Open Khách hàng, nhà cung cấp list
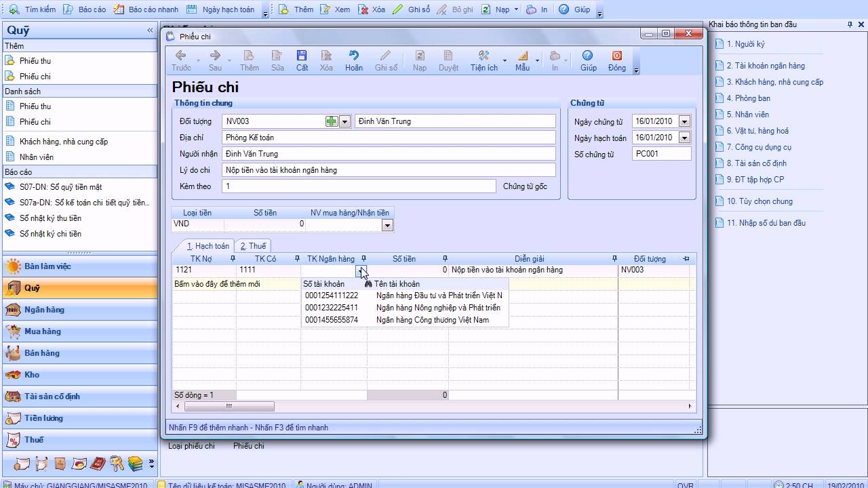Image resolution: width=868 pixels, height=488 pixels. tap(64, 142)
